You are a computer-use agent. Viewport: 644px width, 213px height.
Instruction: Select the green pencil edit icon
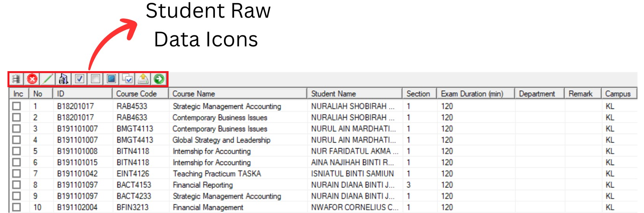[48, 79]
